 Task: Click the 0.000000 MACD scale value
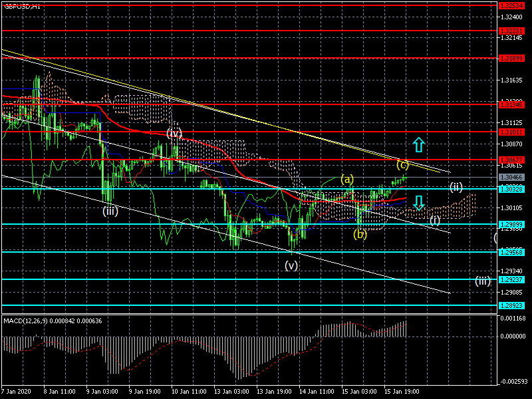pyautogui.click(x=513, y=336)
